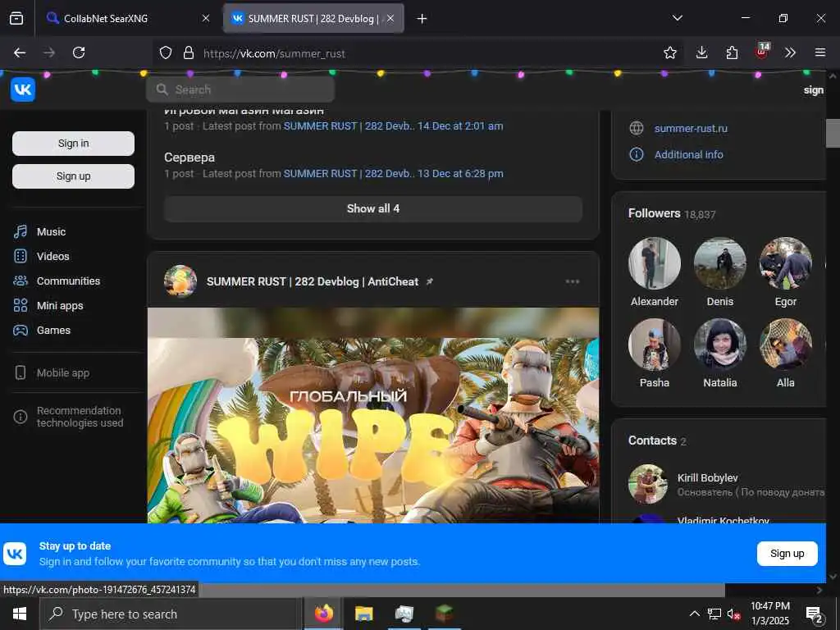
Task: Open the Firefox View icon in the tab bar
Action: pos(16,19)
